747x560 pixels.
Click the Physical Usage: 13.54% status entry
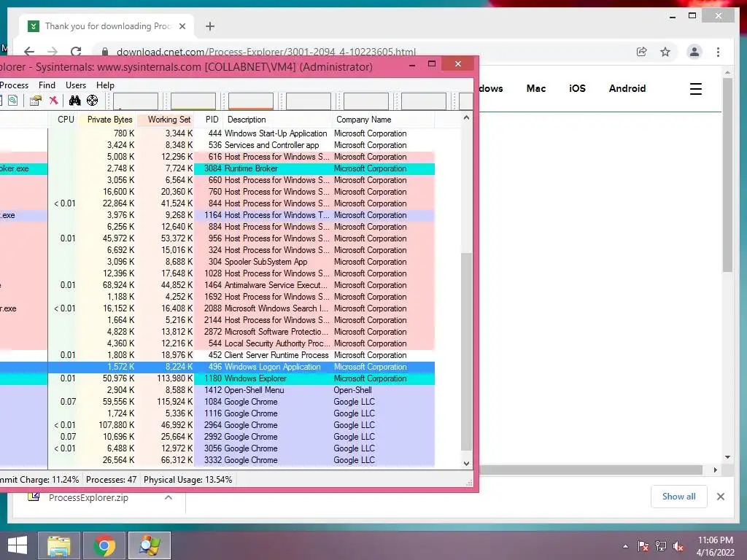coord(187,480)
